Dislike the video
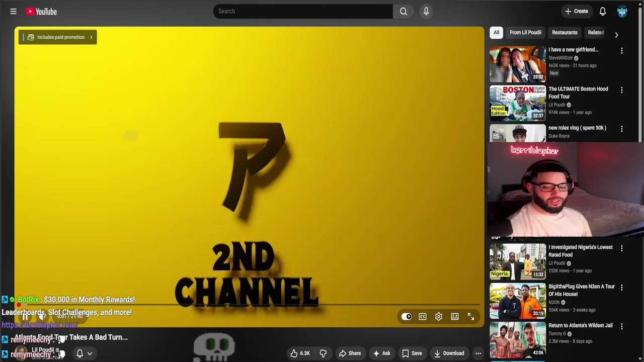 click(323, 353)
